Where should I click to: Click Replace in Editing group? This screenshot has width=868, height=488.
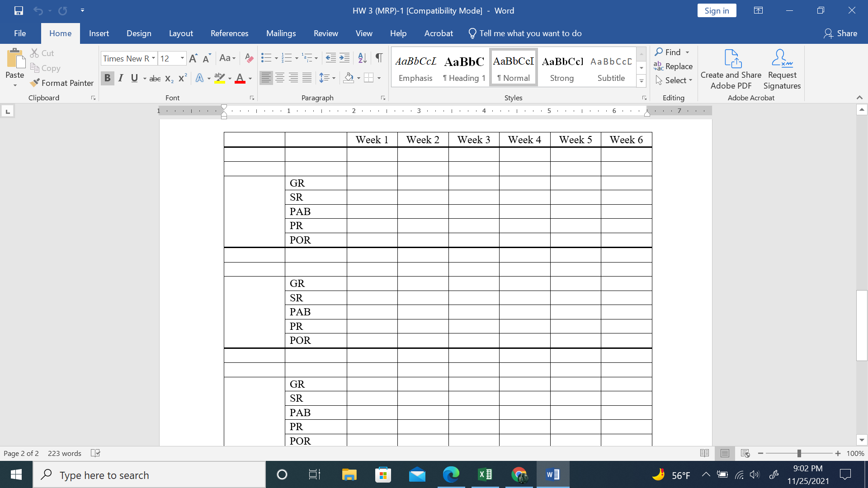pyautogui.click(x=673, y=66)
